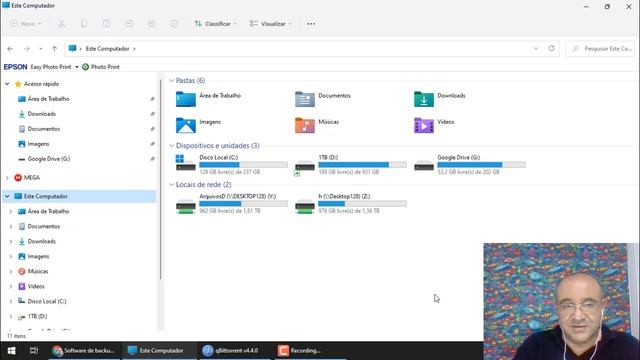Click the Rename icon in toolbar
Screen dimensions: 640x360
coord(129,24)
